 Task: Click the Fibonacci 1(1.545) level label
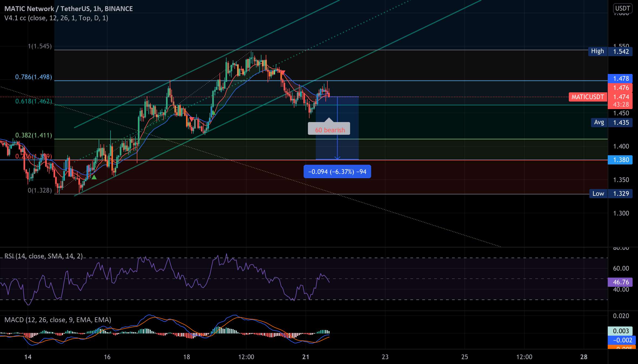tap(40, 46)
